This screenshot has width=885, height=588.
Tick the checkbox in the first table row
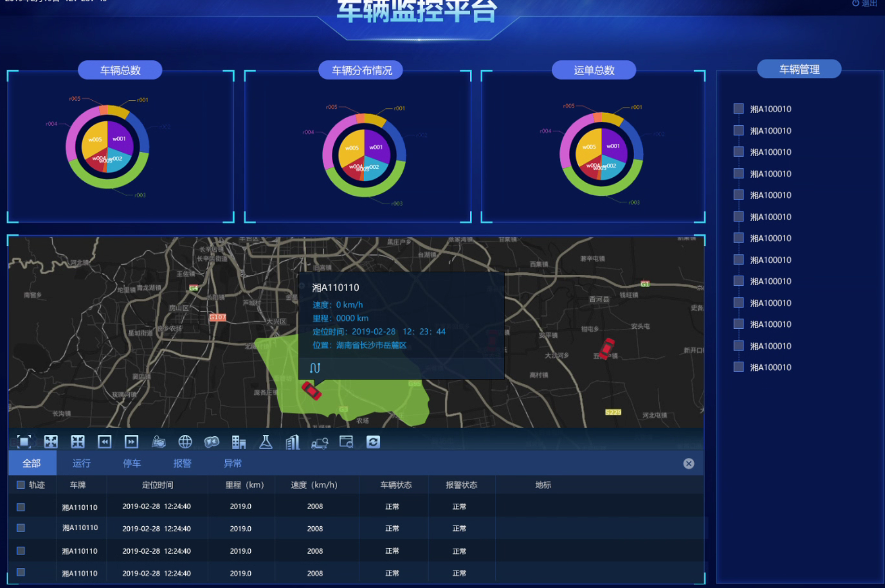tap(21, 507)
